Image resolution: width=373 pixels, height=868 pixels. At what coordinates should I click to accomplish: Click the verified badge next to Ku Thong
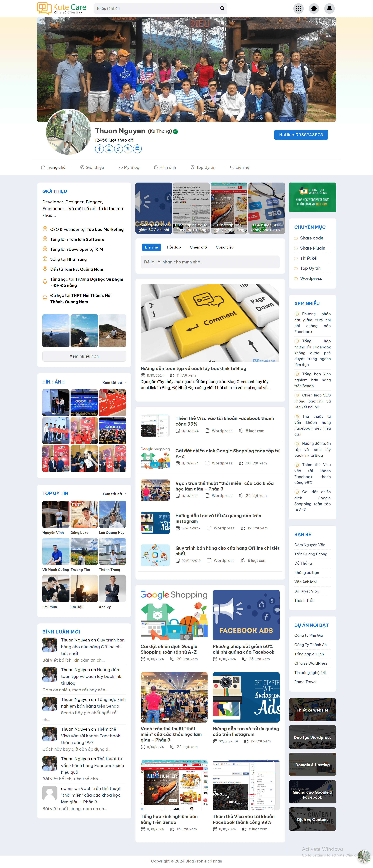pyautogui.click(x=175, y=132)
